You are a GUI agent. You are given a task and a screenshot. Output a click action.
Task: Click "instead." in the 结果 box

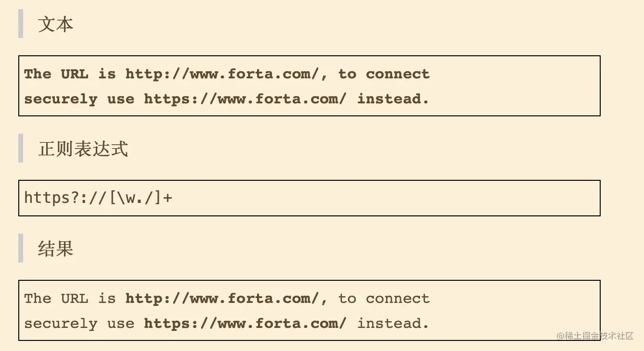click(x=393, y=324)
